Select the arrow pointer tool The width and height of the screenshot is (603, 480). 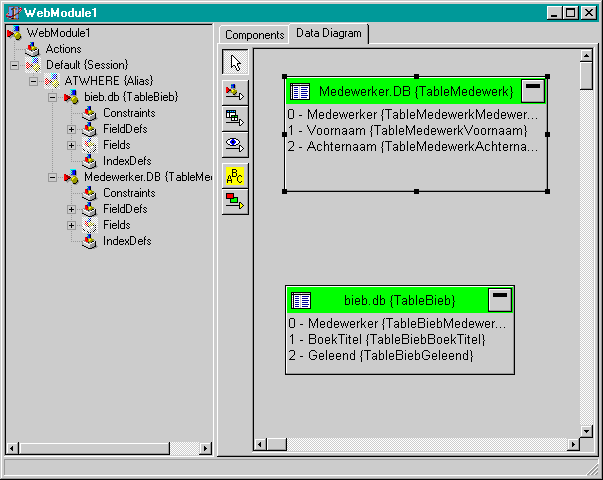coord(235,62)
